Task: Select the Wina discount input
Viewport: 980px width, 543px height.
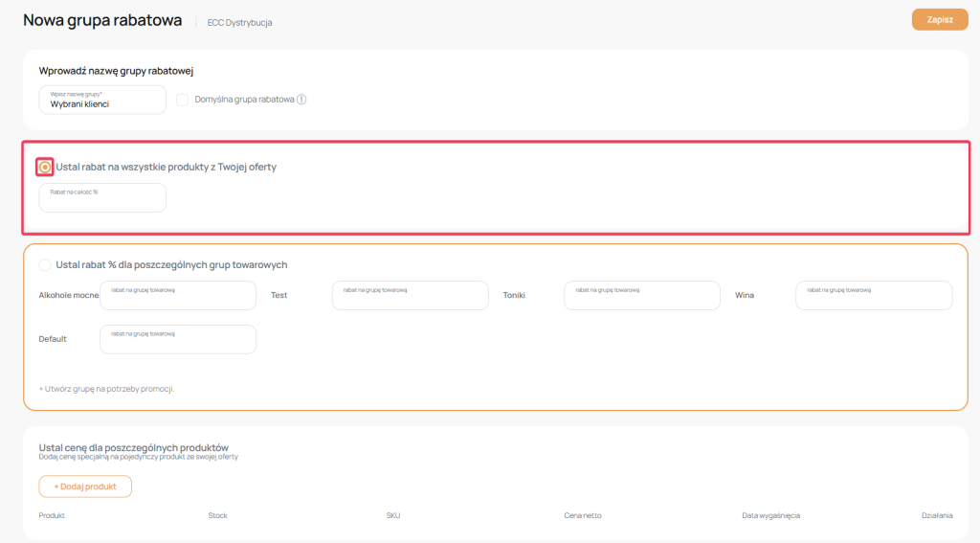Action: coord(874,295)
